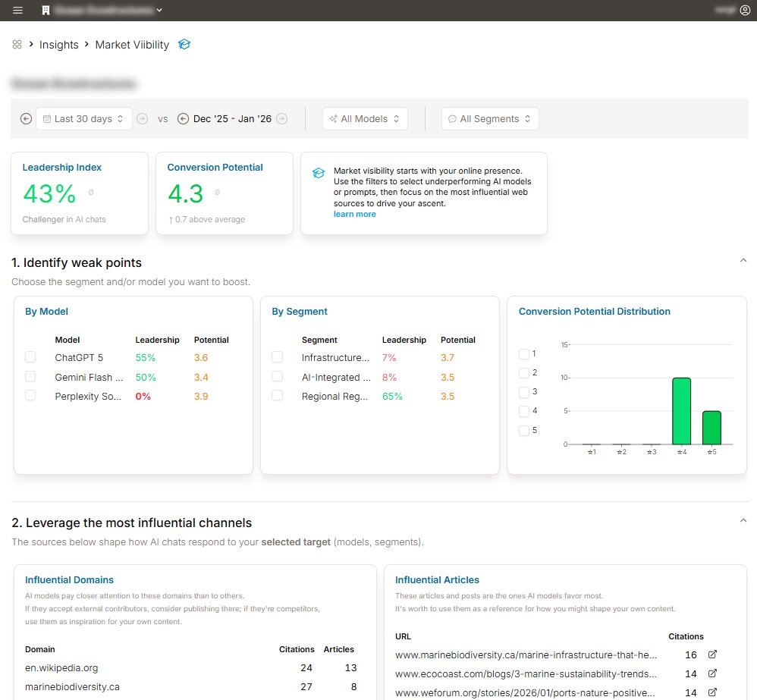The image size is (757, 700).
Task: Open the workspace switcher in the top bar
Action: point(102,10)
